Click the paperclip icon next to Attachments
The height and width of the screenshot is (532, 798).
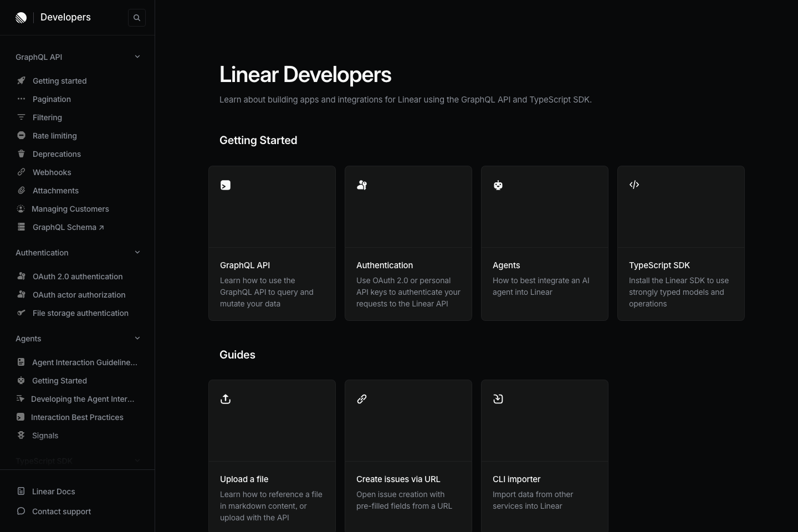21,191
